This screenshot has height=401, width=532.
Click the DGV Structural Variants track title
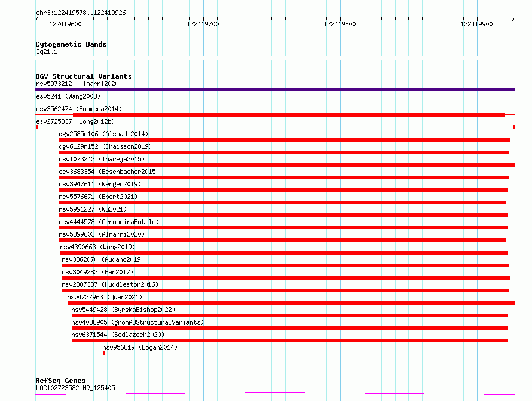(84, 76)
